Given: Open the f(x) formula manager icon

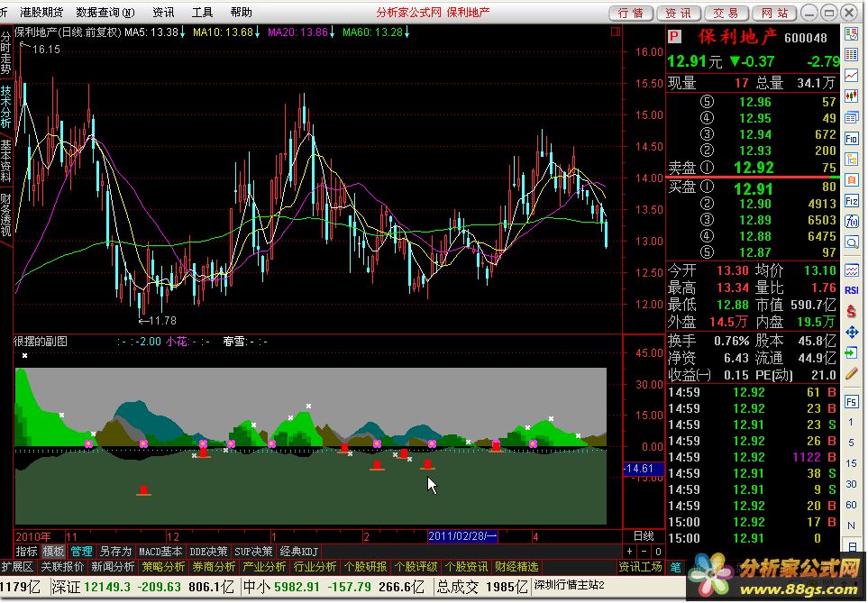Looking at the screenshot, I should click(852, 222).
